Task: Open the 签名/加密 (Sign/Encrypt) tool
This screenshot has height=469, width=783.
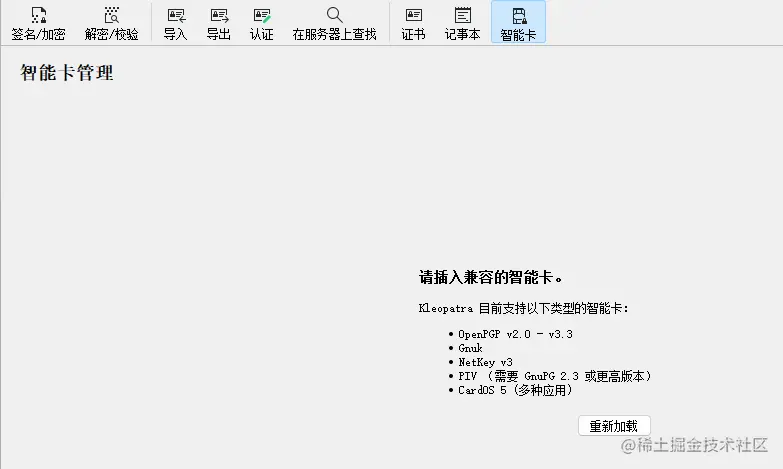Action: pos(38,23)
